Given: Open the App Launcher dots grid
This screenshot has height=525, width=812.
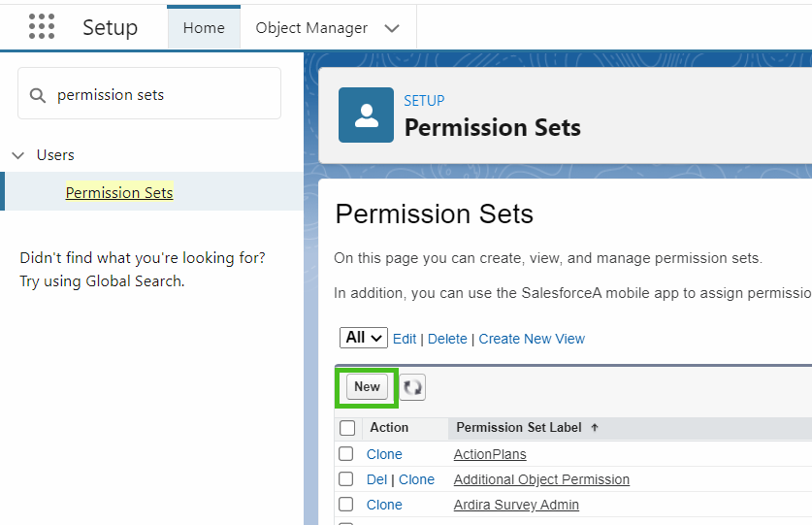Looking at the screenshot, I should coord(42,27).
